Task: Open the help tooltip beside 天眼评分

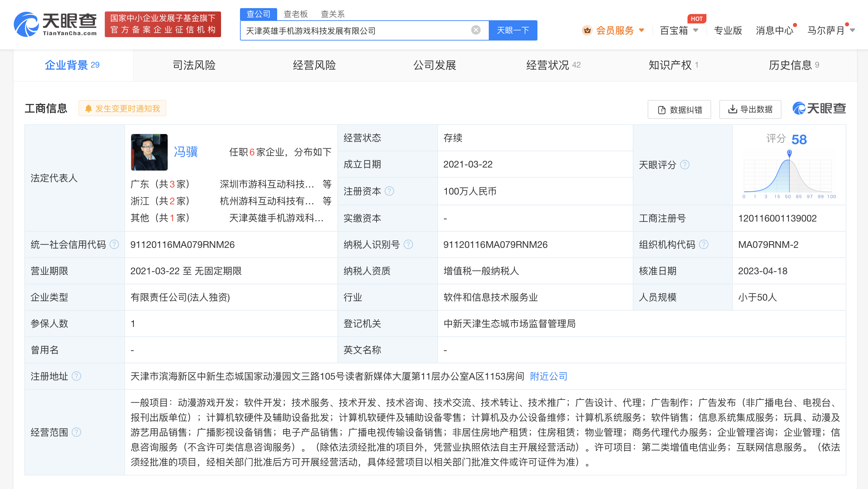Action: [x=685, y=165]
